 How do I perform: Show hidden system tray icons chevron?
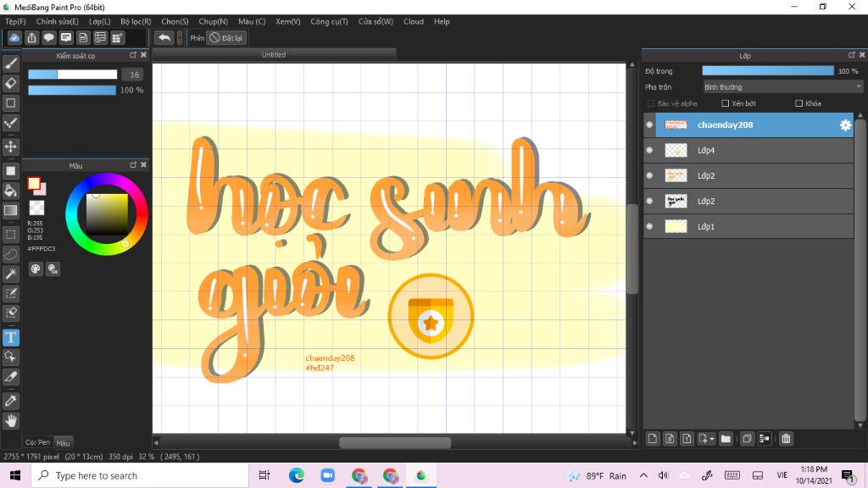pos(643,475)
